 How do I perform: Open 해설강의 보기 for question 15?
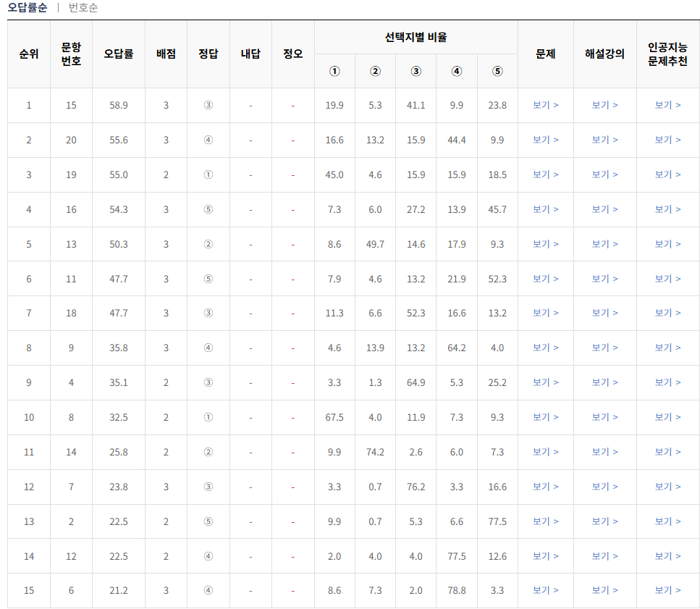(605, 105)
